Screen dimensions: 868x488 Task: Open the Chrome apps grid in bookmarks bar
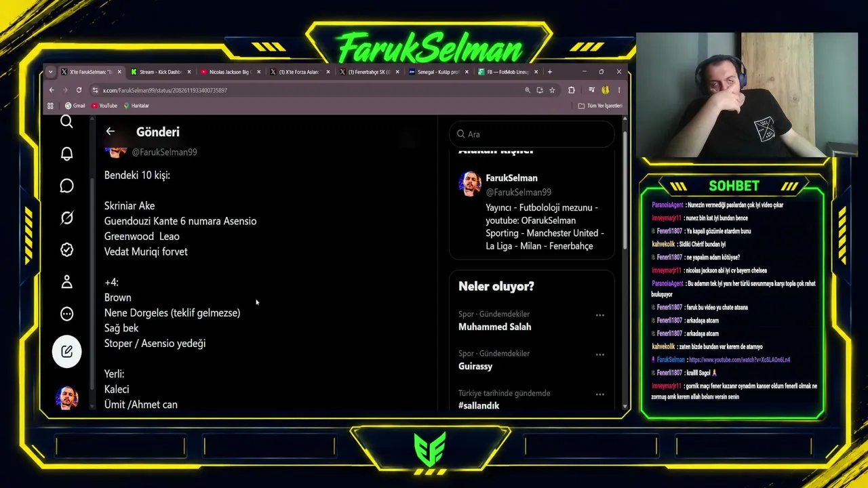click(x=50, y=106)
